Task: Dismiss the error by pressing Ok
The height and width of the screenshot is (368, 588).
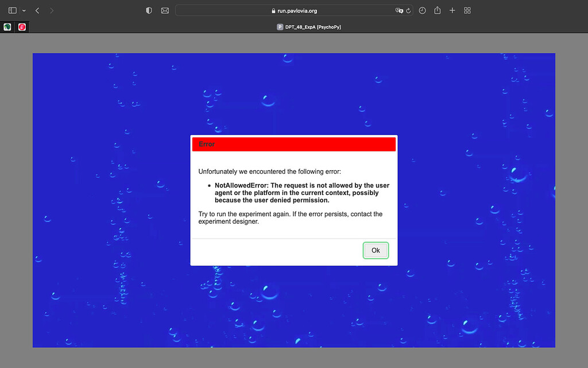Action: point(376,250)
